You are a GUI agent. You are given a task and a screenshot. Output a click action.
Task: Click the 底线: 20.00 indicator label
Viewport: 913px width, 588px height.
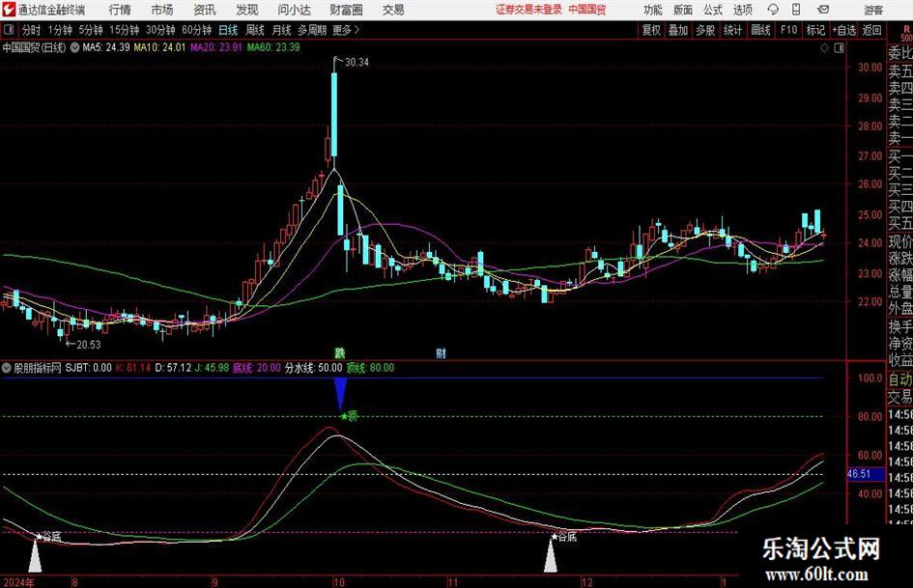click(256, 368)
